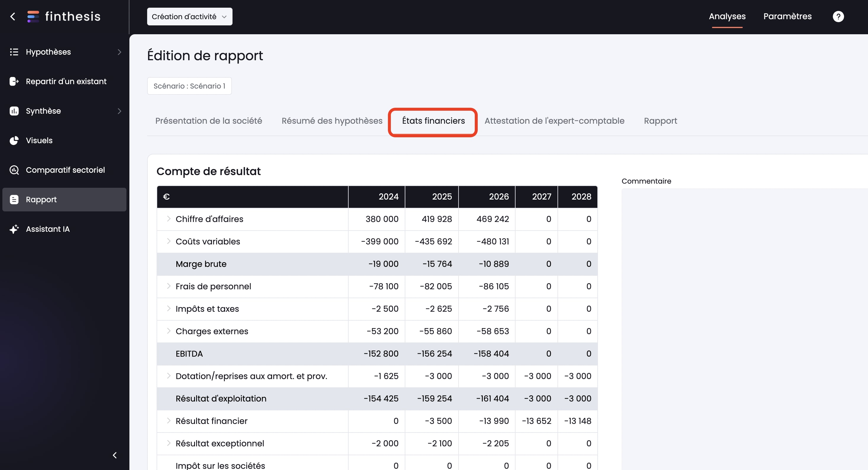Click the back arrow beside finthesis logo
Screen dimensions: 868x470
pos(13,17)
